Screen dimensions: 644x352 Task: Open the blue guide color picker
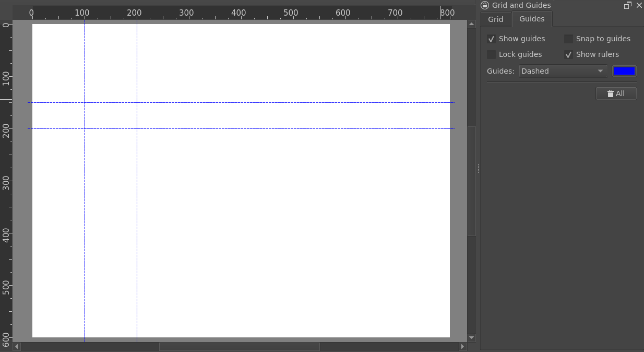[x=624, y=71]
